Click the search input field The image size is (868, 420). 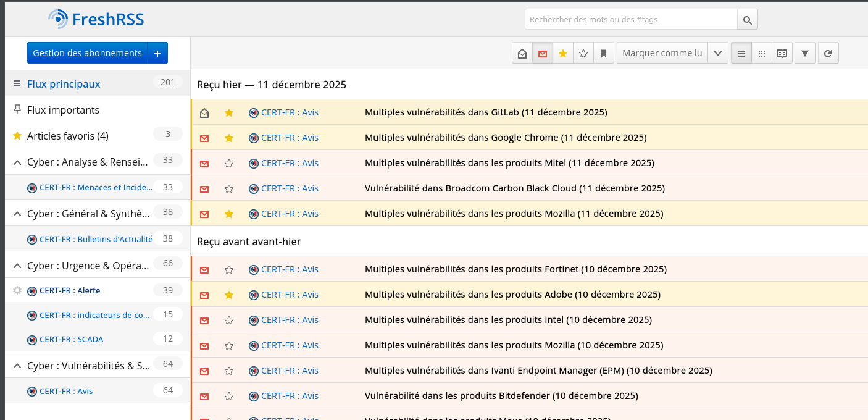(630, 19)
